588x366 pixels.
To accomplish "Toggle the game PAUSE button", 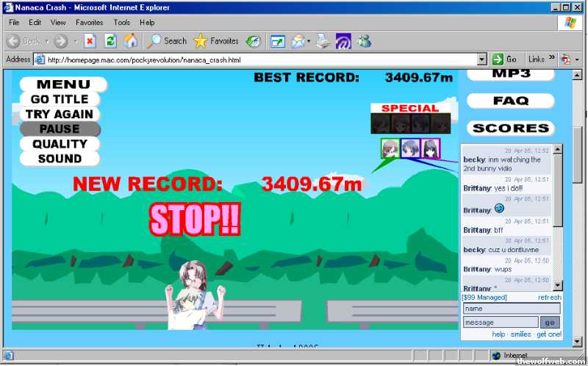I will [60, 129].
